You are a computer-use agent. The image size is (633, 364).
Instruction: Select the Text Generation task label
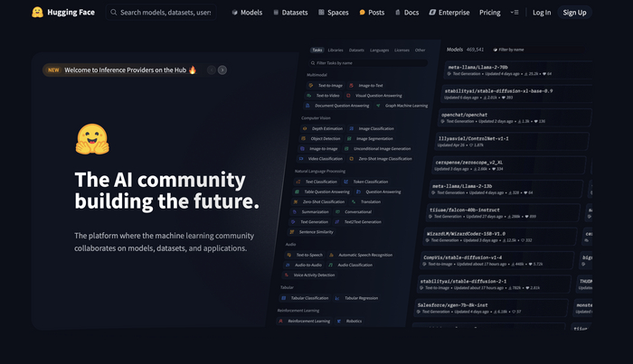(x=314, y=221)
